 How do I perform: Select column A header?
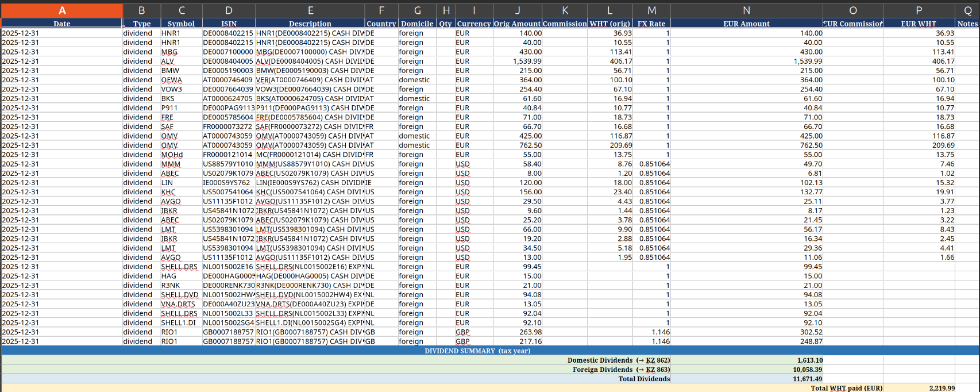point(62,10)
